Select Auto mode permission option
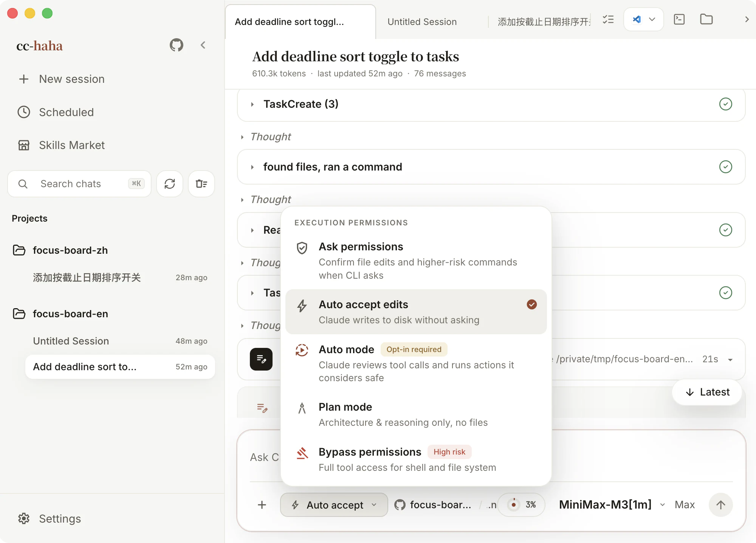Viewport: 756px width, 543px height. (416, 363)
